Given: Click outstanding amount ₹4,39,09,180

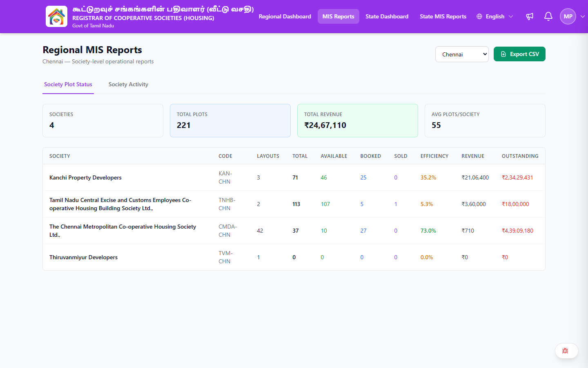Looking at the screenshot, I should pyautogui.click(x=517, y=231).
